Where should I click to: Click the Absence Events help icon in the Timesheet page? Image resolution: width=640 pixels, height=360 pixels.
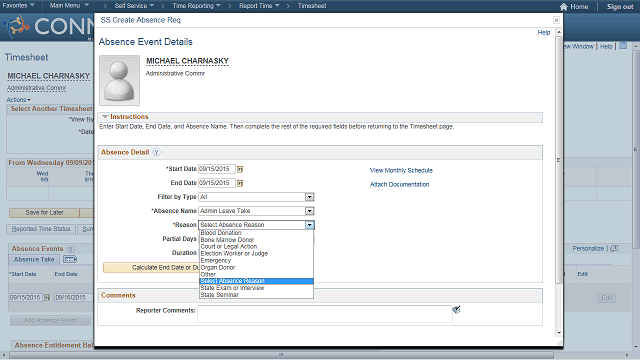[71, 249]
